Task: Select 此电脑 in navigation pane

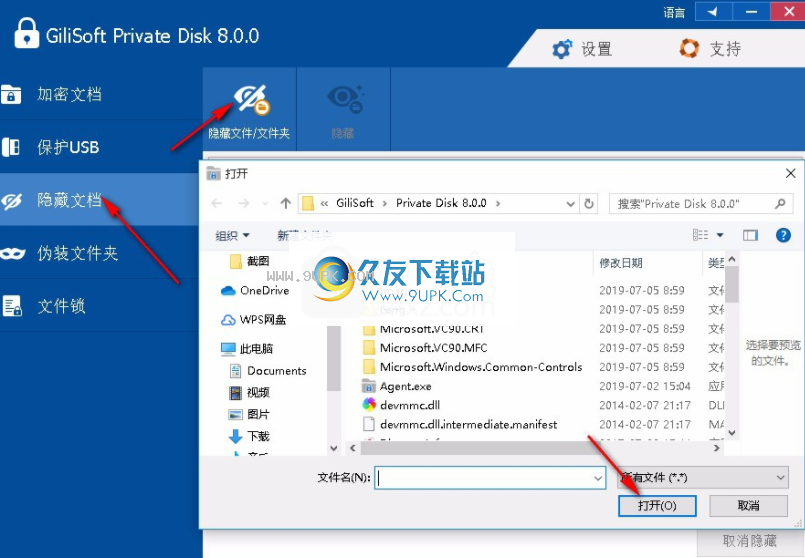Action: (x=247, y=349)
